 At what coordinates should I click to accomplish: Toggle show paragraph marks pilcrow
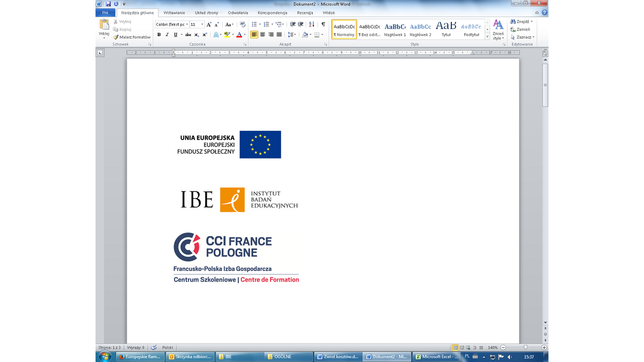[x=323, y=25]
